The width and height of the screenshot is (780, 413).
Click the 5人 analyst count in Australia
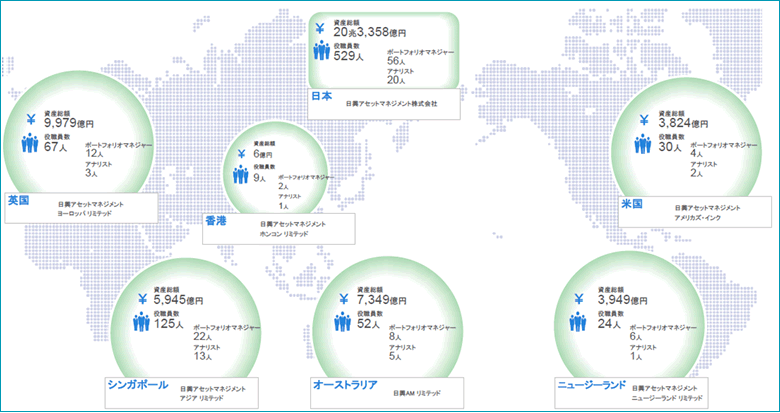395,356
